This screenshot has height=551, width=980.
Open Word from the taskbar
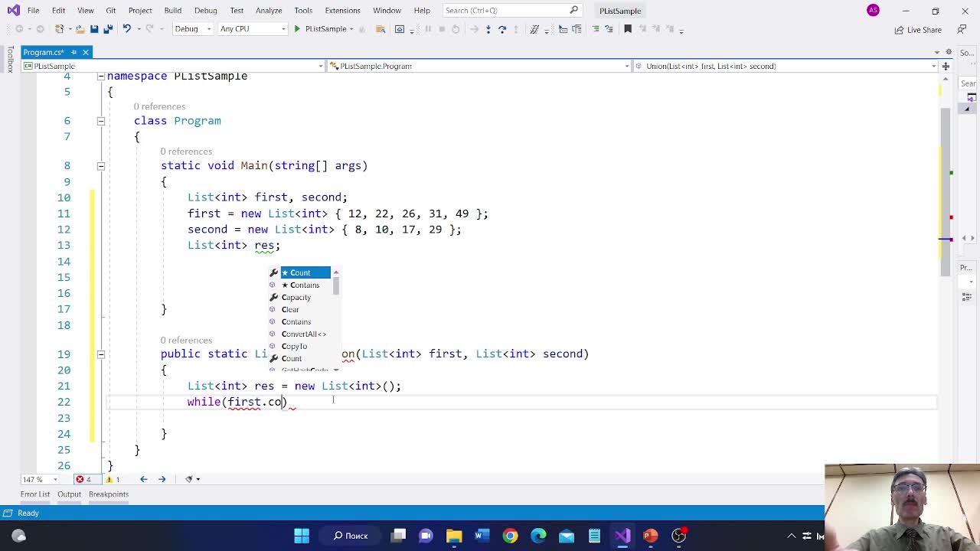coord(482,536)
